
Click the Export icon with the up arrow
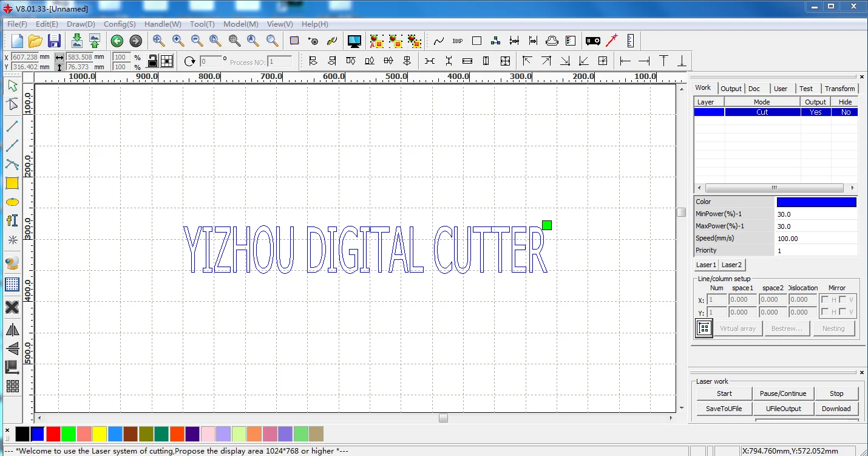point(95,41)
